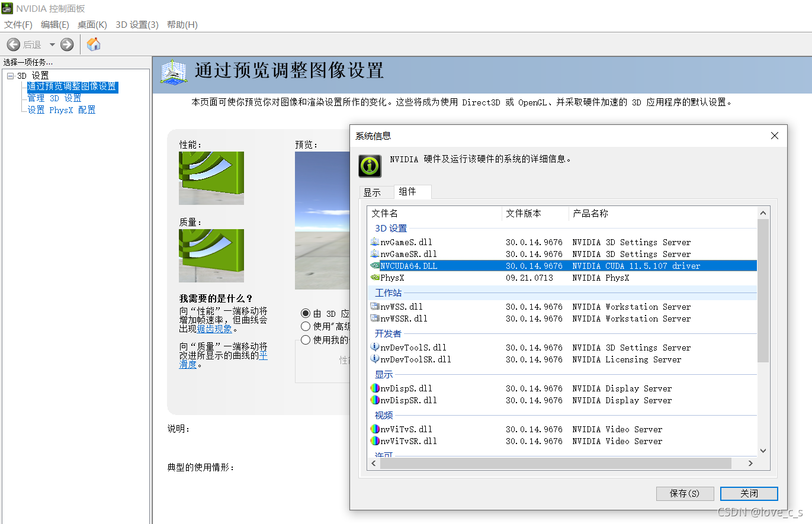Image resolution: width=812 pixels, height=524 pixels.
Task: Click the nvViTvS.dll video server icon
Action: pos(374,429)
